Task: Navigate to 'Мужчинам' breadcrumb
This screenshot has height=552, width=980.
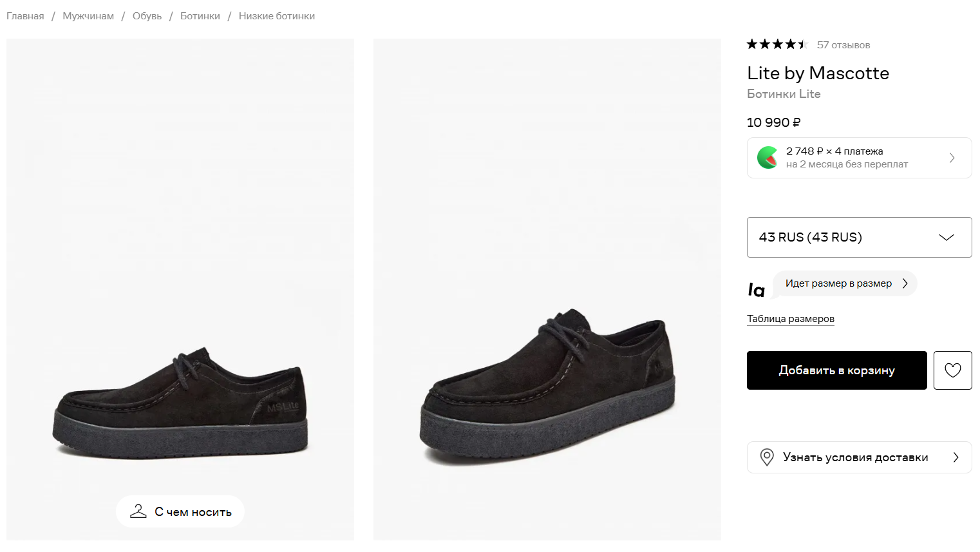Action: 88,16
